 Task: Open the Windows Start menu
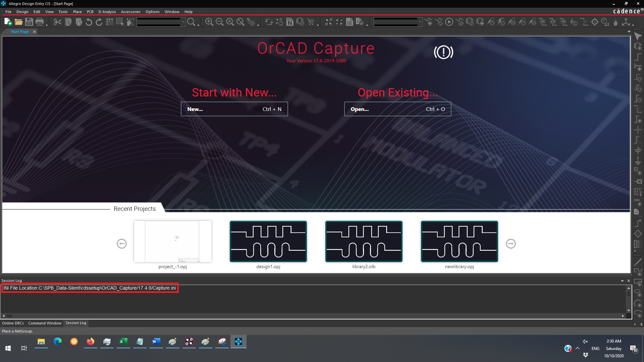tap(8, 348)
